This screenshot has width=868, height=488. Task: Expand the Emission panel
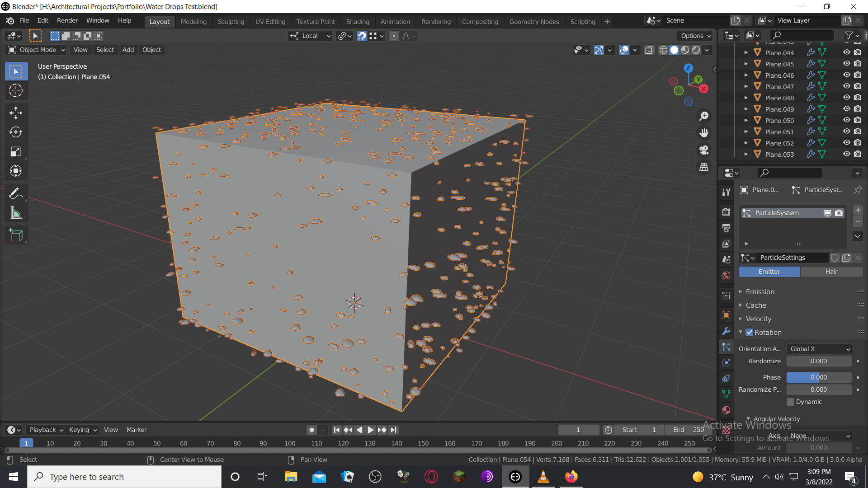pyautogui.click(x=760, y=292)
